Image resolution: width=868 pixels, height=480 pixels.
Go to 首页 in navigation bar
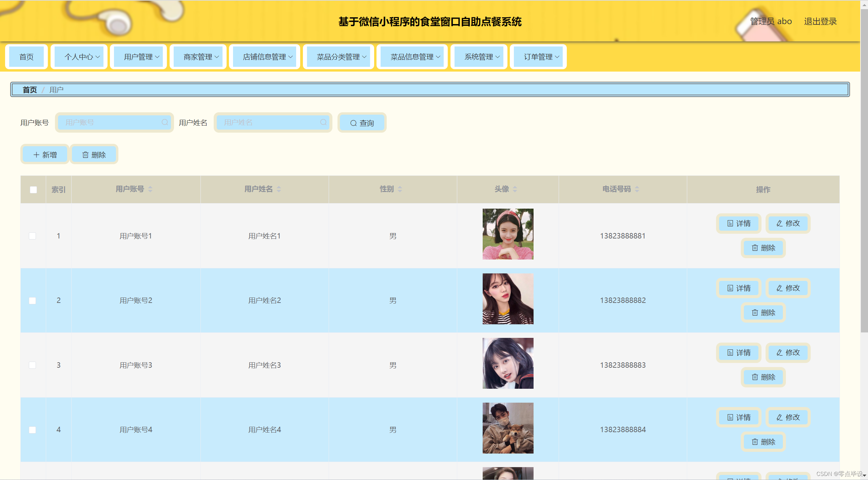(26, 57)
